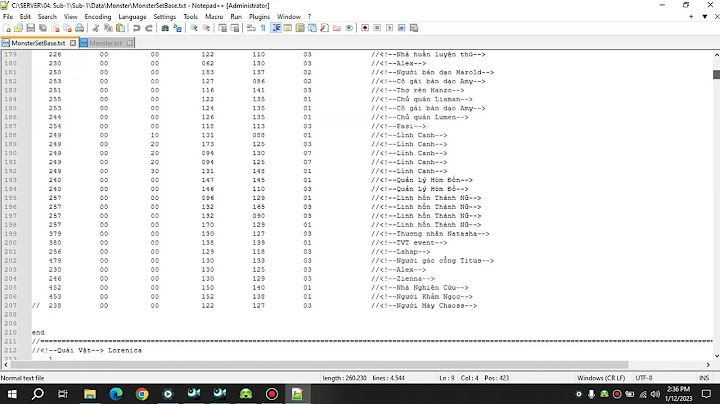Create a new document with the New toolbar icon

pos(6,28)
